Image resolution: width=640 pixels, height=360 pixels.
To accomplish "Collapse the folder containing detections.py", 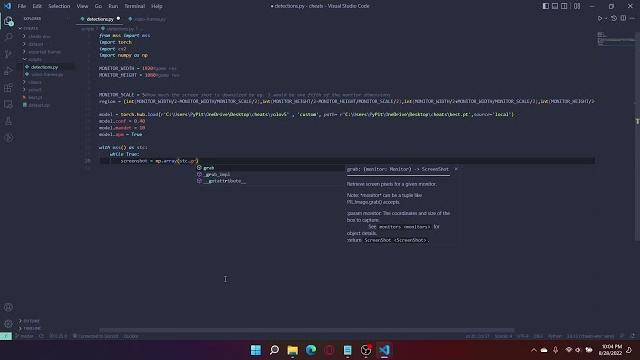I will 34,59.
